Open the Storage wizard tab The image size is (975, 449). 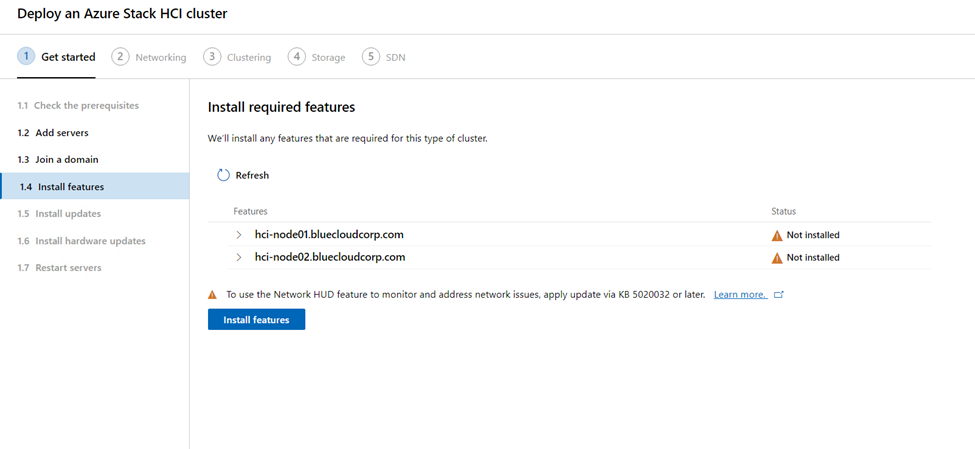coord(317,57)
